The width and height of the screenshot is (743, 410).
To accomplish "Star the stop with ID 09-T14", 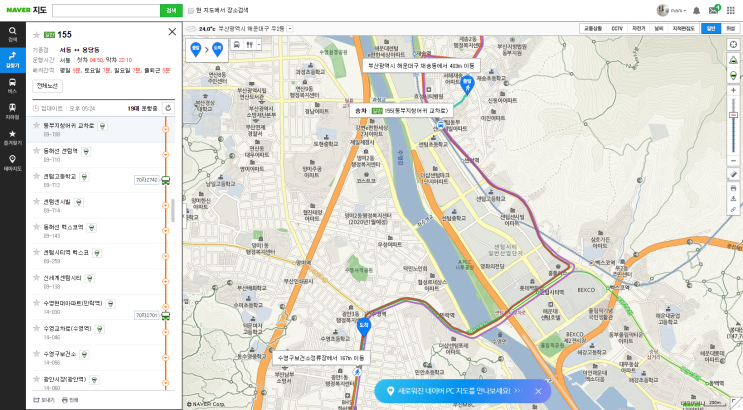I will click(36, 201).
